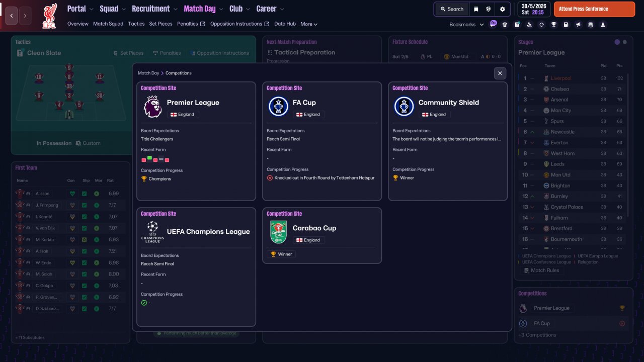The width and height of the screenshot is (644, 362).
Task: Click the shirt shortcut icon
Action: tap(505, 25)
